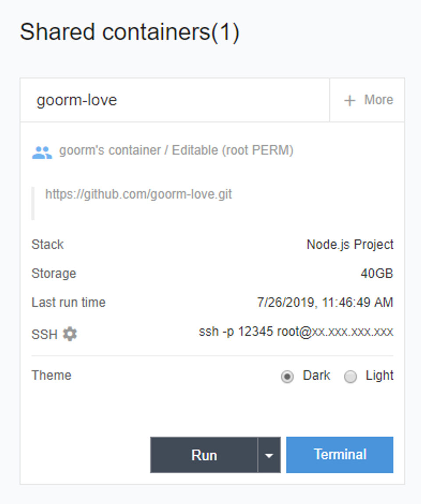Viewport: 421px width, 504px height.
Task: Click the goorm-love container name
Action: pyautogui.click(x=77, y=100)
